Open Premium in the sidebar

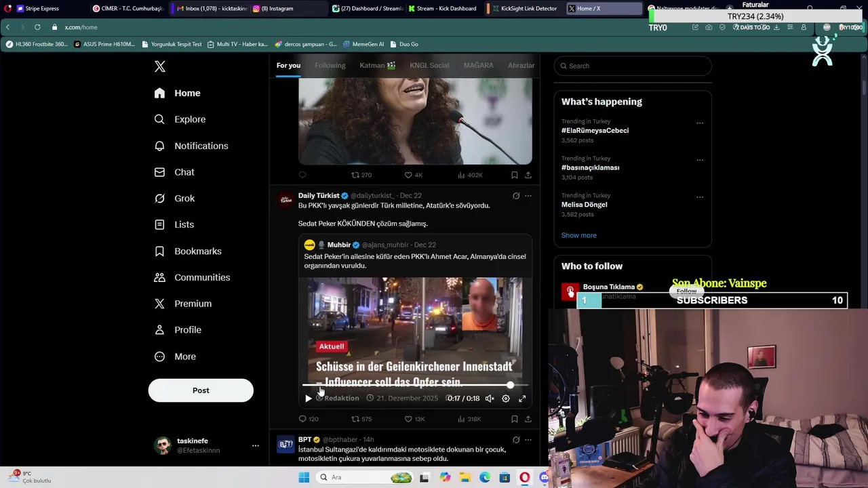183,304
